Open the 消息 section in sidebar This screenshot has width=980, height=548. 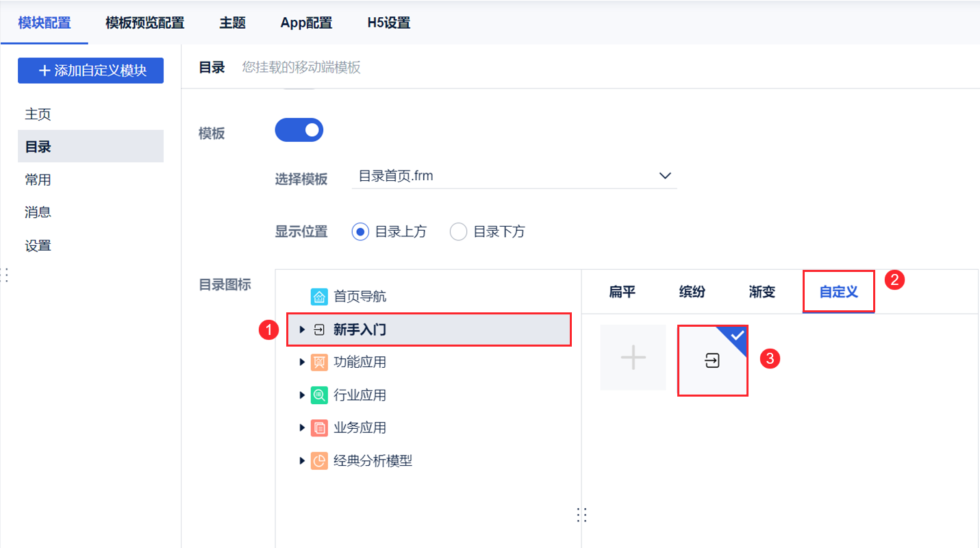pyautogui.click(x=38, y=212)
